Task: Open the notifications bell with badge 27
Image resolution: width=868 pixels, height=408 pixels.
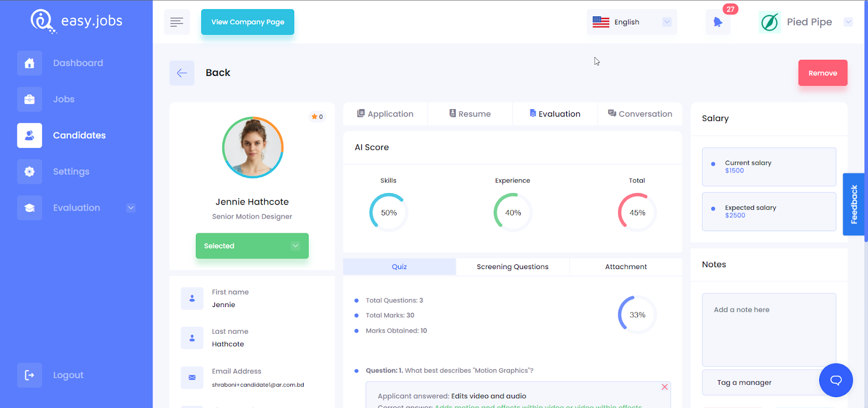Action: click(x=718, y=22)
